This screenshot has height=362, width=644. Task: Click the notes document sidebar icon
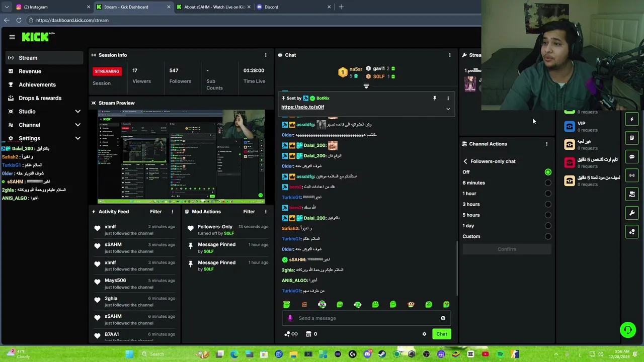(632, 138)
